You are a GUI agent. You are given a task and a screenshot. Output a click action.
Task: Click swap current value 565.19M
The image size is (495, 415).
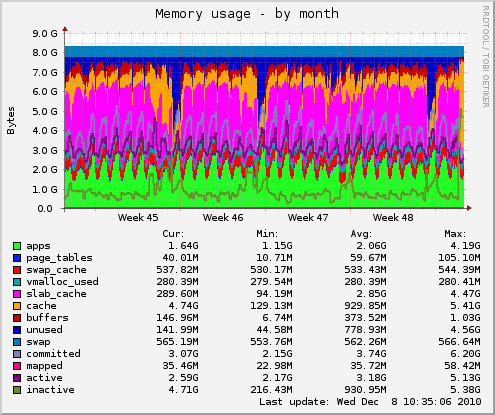[177, 342]
